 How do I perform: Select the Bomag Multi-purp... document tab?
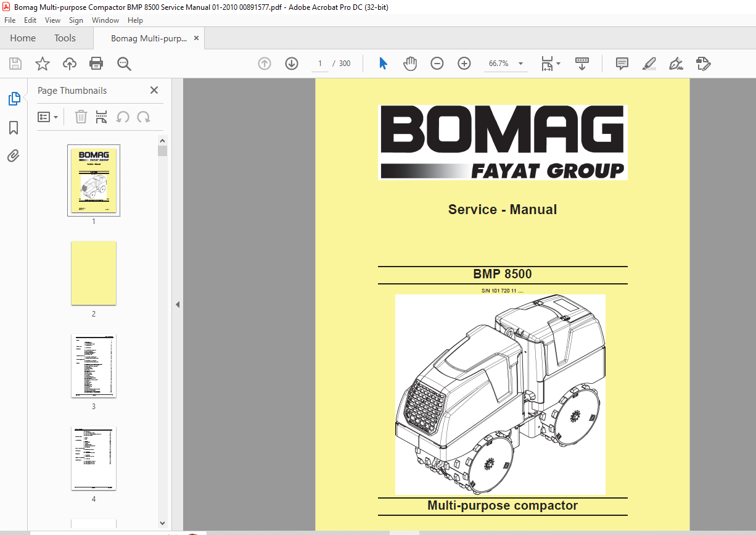149,38
